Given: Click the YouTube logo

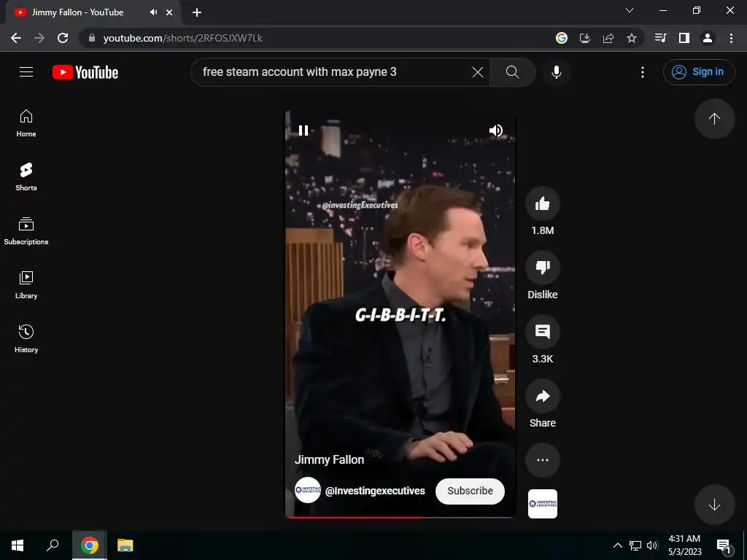Looking at the screenshot, I should click(x=85, y=72).
